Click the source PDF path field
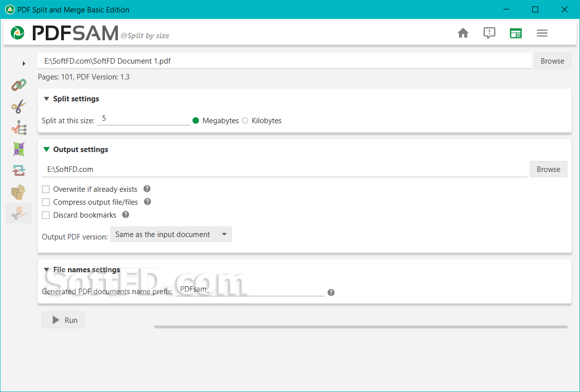580x392 pixels. tap(285, 61)
